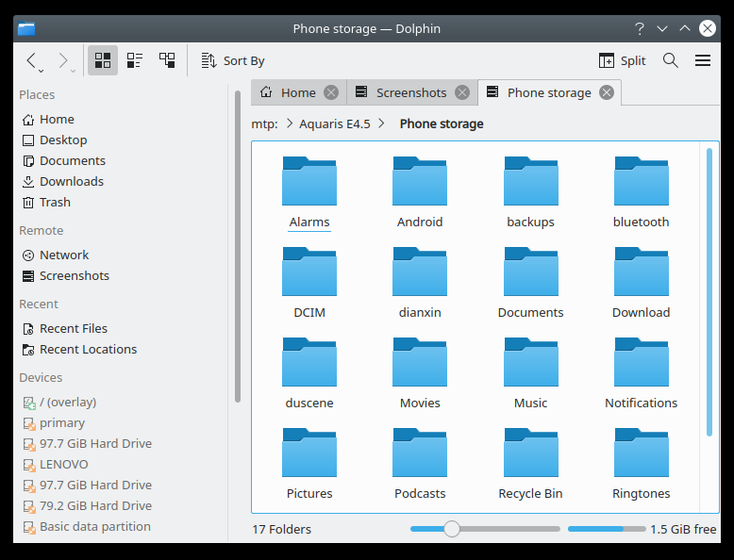Click the Forward navigation arrow
This screenshot has width=734, height=560.
[x=63, y=60]
